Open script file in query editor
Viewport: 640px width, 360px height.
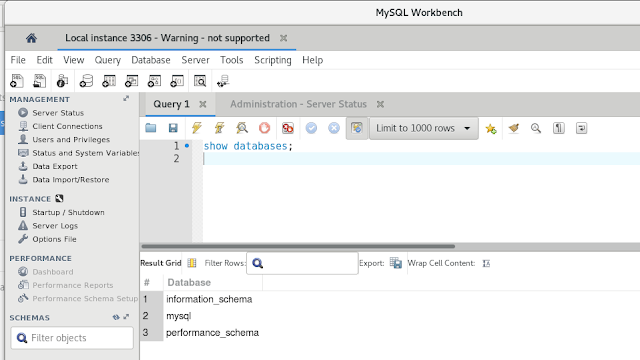151,128
